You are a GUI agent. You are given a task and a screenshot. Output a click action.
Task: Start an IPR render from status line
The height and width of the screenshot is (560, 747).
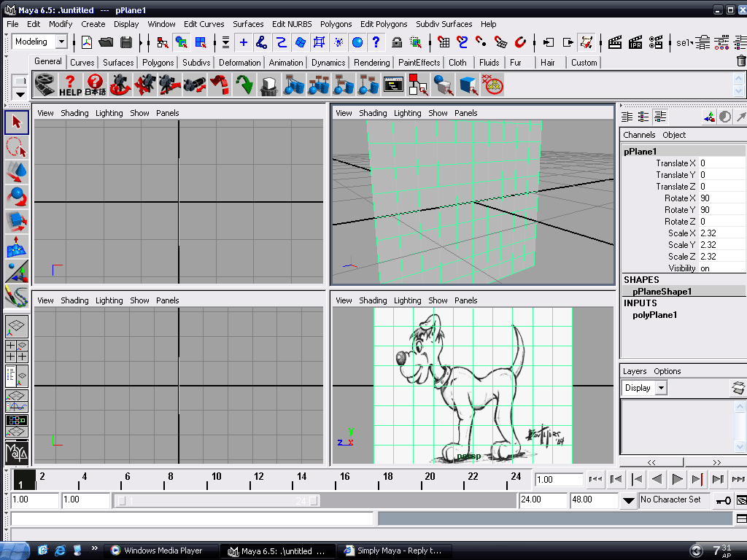[635, 42]
